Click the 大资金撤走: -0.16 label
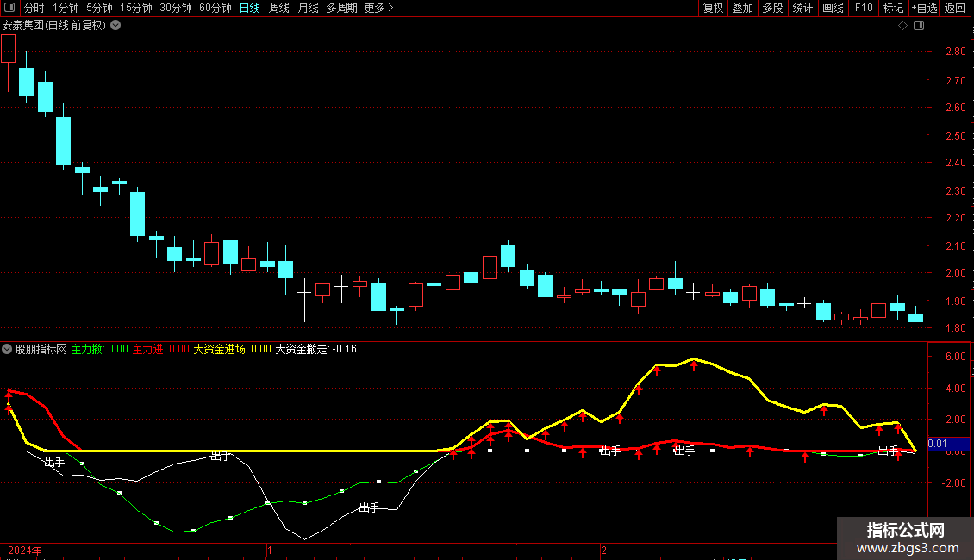Image resolution: width=974 pixels, height=560 pixels. tap(315, 349)
